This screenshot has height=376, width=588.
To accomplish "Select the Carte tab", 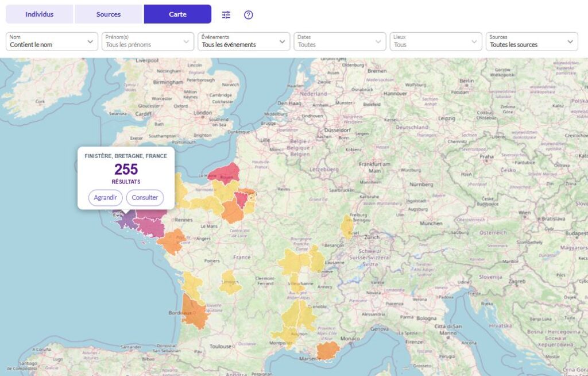I will coord(177,14).
